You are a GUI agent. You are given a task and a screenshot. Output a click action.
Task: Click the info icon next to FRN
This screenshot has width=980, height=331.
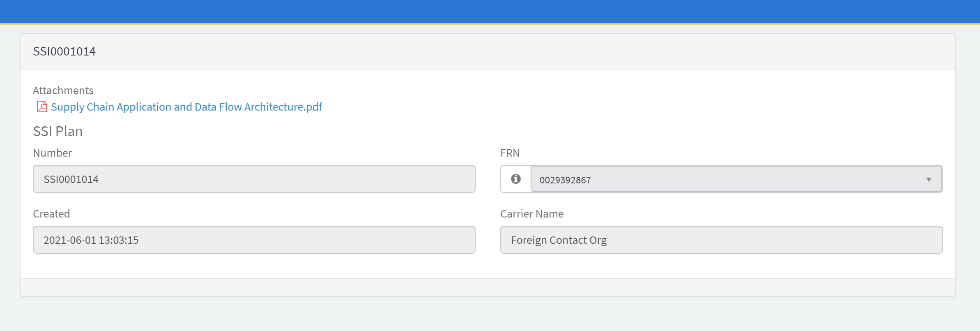[516, 179]
